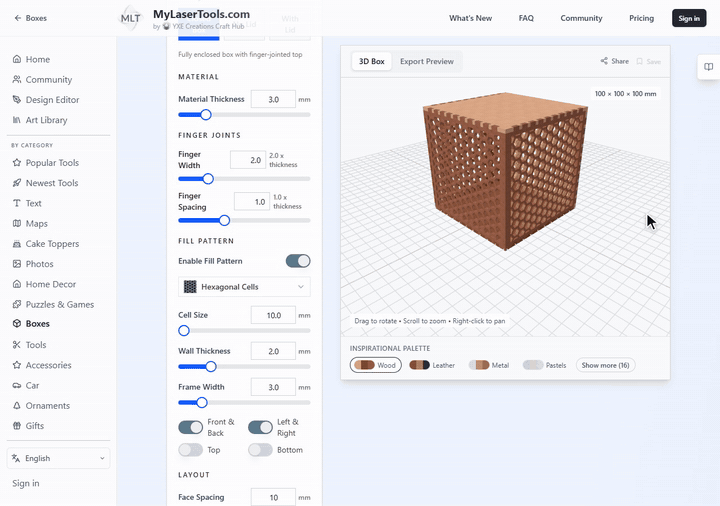
Task: Enable the Top fill pattern switch
Action: 191,450
